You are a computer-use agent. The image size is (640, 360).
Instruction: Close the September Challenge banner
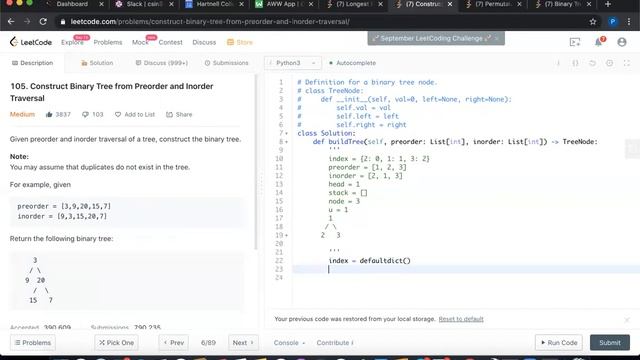click(496, 38)
